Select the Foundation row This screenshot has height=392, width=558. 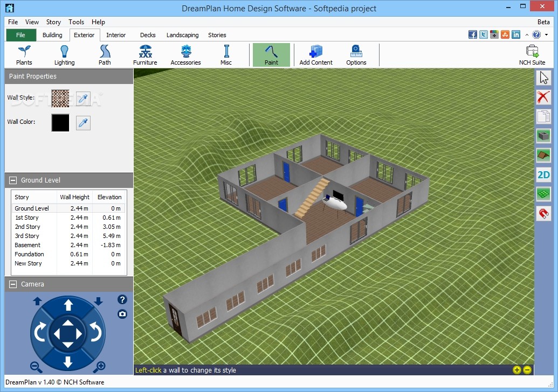[69, 254]
